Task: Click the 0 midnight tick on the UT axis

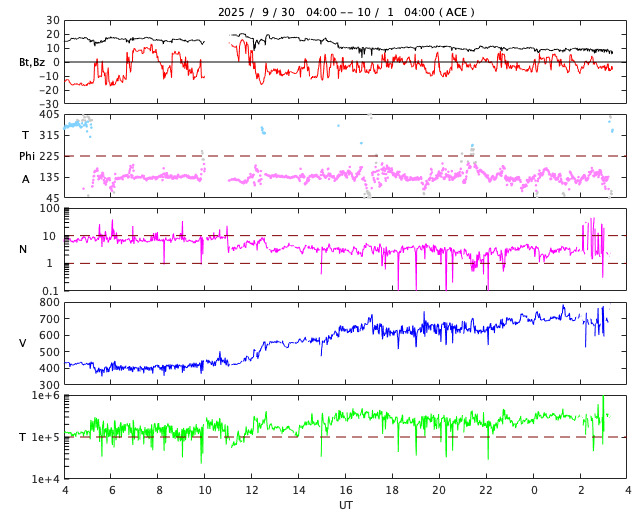Action: 534,491
